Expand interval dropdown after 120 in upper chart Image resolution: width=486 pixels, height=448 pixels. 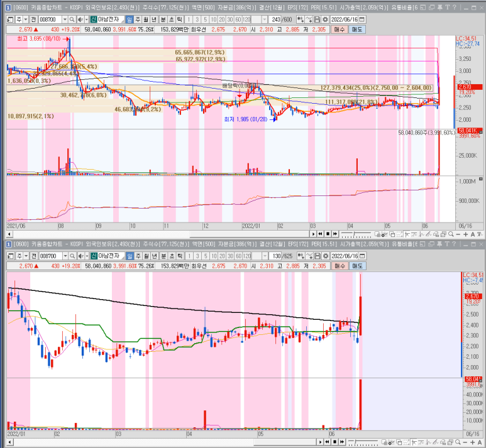point(265,19)
